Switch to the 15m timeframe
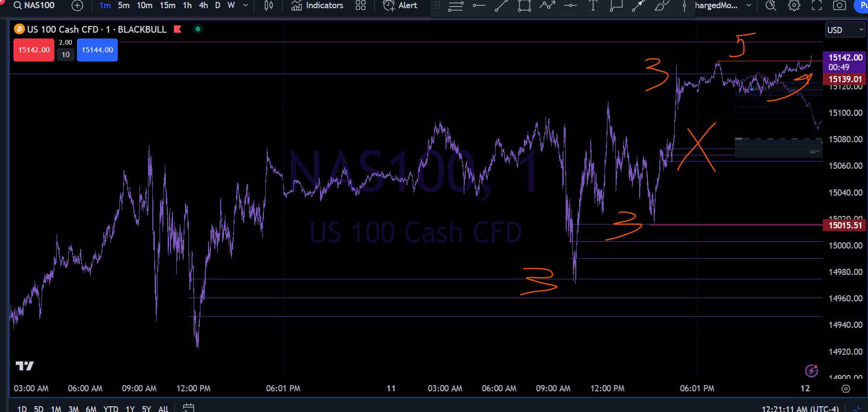Viewport: 868px width, 412px height. click(x=167, y=6)
